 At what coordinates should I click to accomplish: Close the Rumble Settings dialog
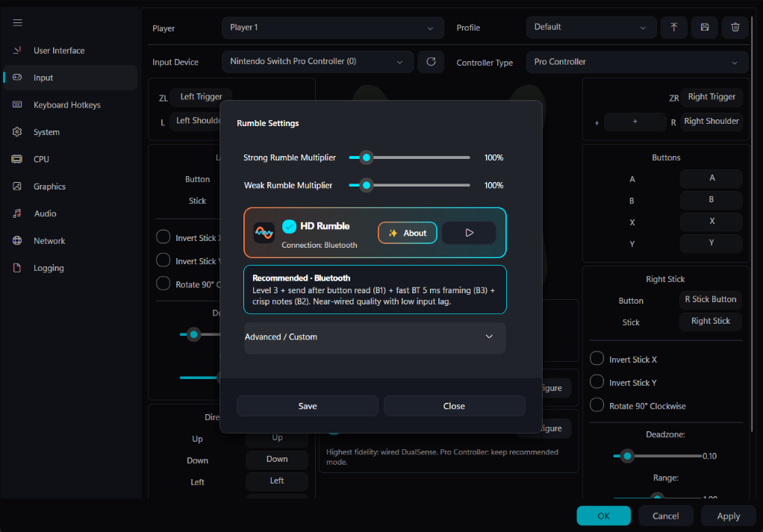click(454, 406)
